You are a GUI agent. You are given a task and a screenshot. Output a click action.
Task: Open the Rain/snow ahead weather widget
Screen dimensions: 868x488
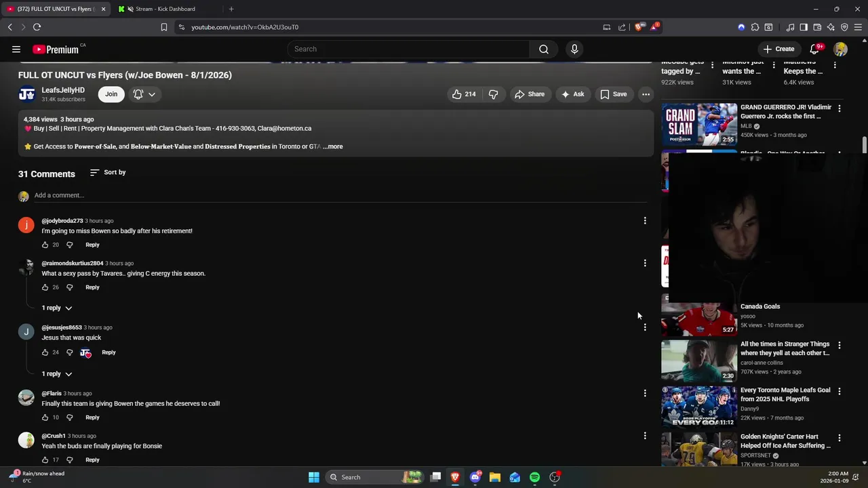[37, 477]
